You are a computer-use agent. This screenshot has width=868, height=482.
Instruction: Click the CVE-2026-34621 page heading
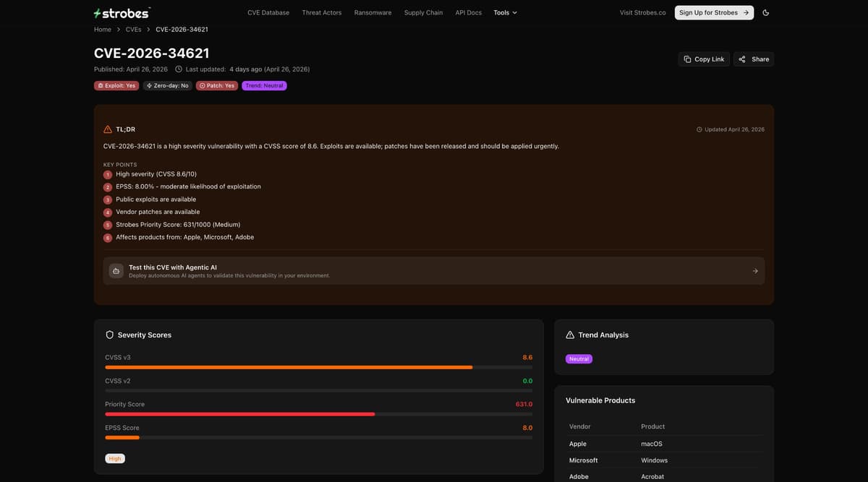152,53
